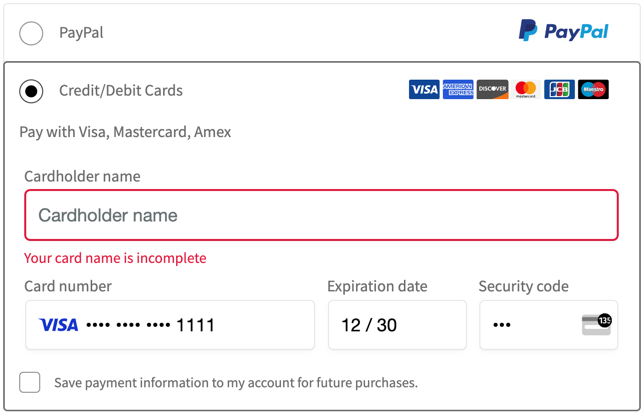Screen dimensions: 644x415
Task: Focus the Cardholder name input field
Action: pyautogui.click(x=321, y=215)
